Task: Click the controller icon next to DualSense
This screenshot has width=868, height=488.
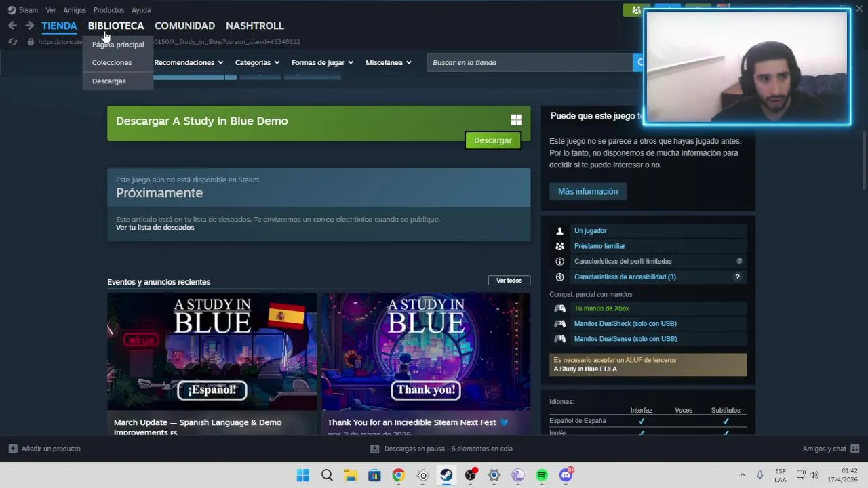Action: (559, 339)
